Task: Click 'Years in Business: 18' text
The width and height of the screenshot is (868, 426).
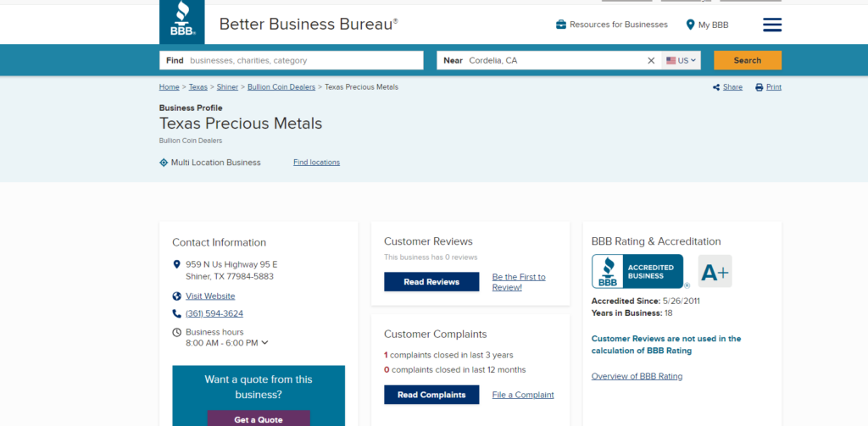Action: pos(632,313)
